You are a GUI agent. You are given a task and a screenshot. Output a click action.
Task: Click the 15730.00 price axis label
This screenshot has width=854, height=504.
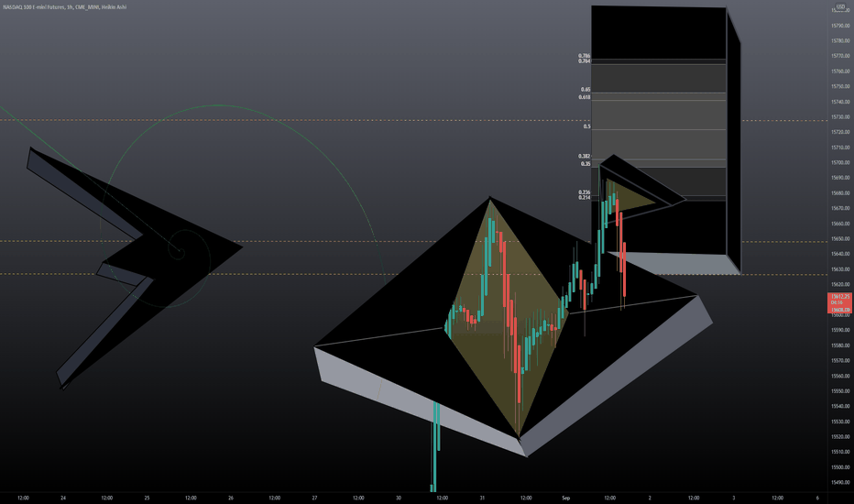click(x=840, y=117)
